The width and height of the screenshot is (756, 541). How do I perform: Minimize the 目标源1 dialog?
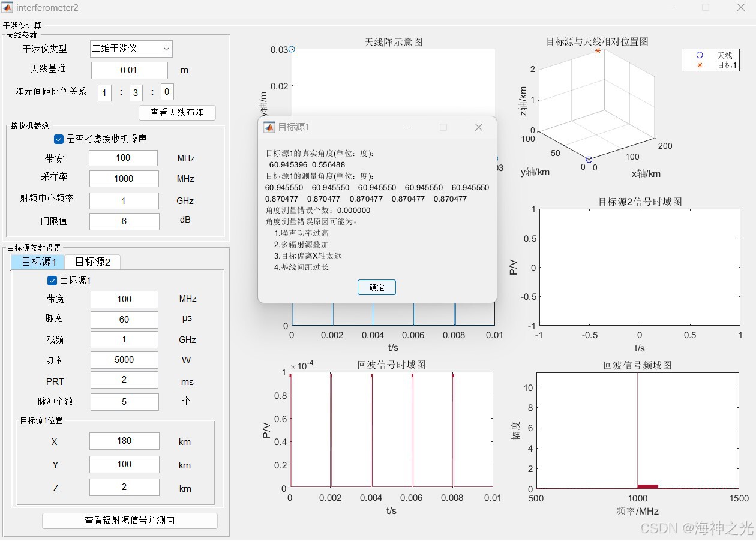pos(409,127)
